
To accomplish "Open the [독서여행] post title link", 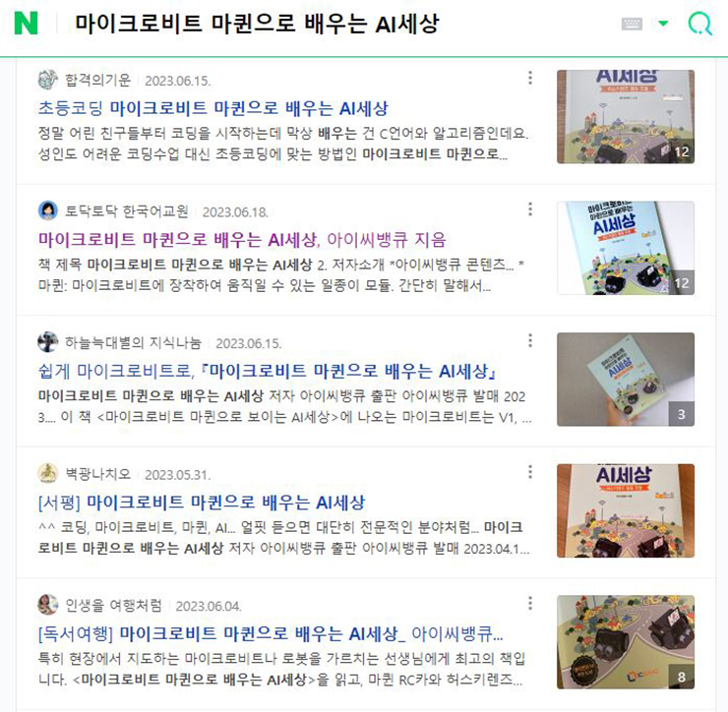I will coord(271,634).
